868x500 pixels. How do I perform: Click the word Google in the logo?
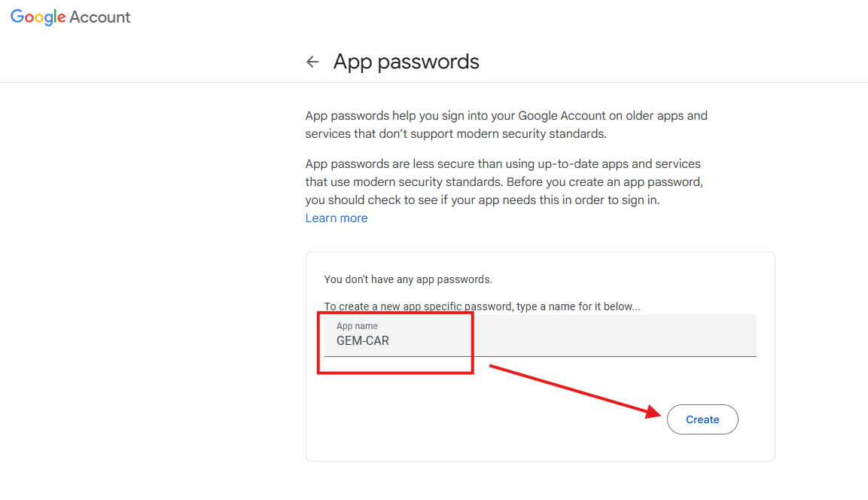[38, 17]
